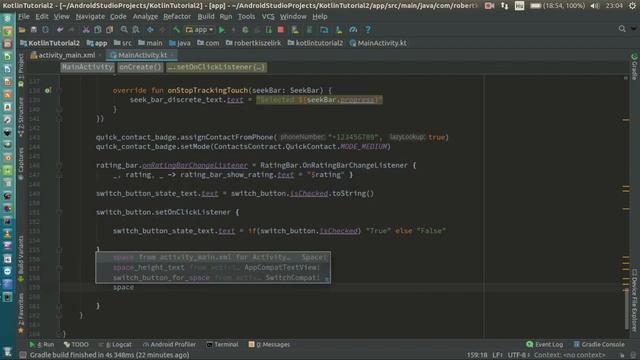Click the Find magnifier icon
640x360 pixels.
pos(124,30)
